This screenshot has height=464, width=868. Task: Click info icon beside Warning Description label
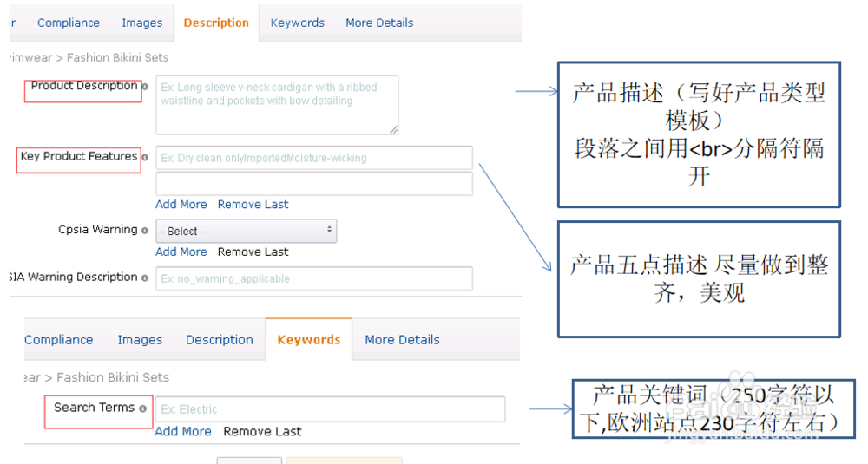tap(144, 278)
